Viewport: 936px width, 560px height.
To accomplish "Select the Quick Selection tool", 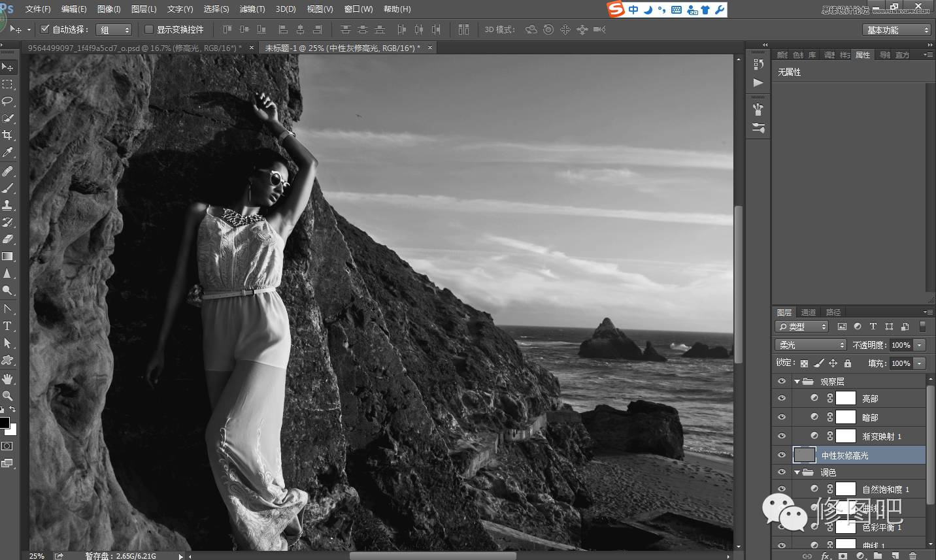I will (8, 118).
